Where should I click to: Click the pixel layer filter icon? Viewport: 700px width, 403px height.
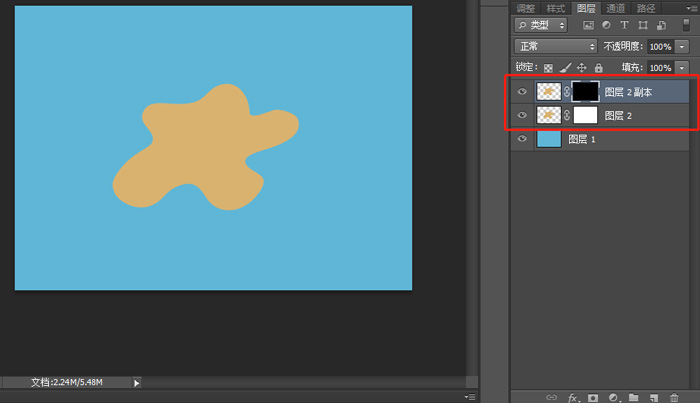click(x=588, y=25)
